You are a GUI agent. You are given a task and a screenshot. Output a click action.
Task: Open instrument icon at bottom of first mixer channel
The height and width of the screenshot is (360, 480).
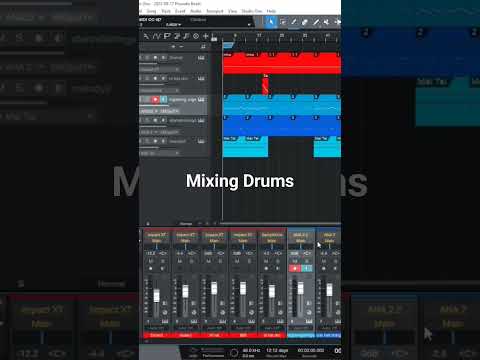coord(165,321)
